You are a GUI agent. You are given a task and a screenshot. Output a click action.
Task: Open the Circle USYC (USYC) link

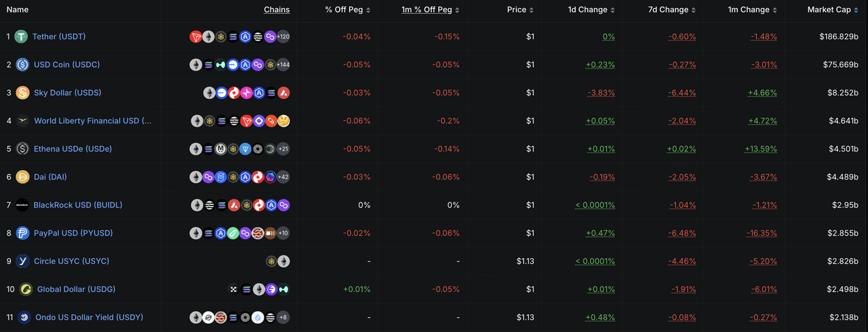click(x=71, y=262)
